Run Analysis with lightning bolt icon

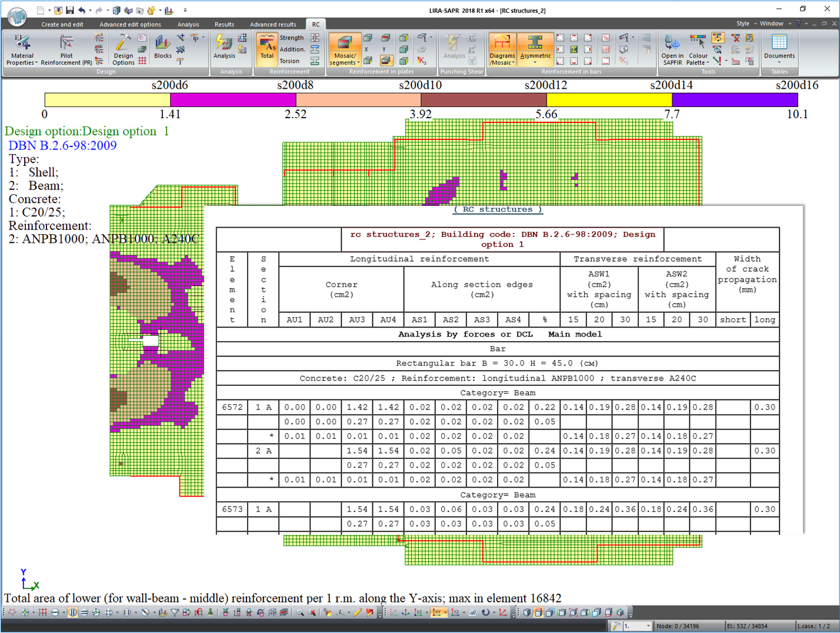pyautogui.click(x=224, y=47)
